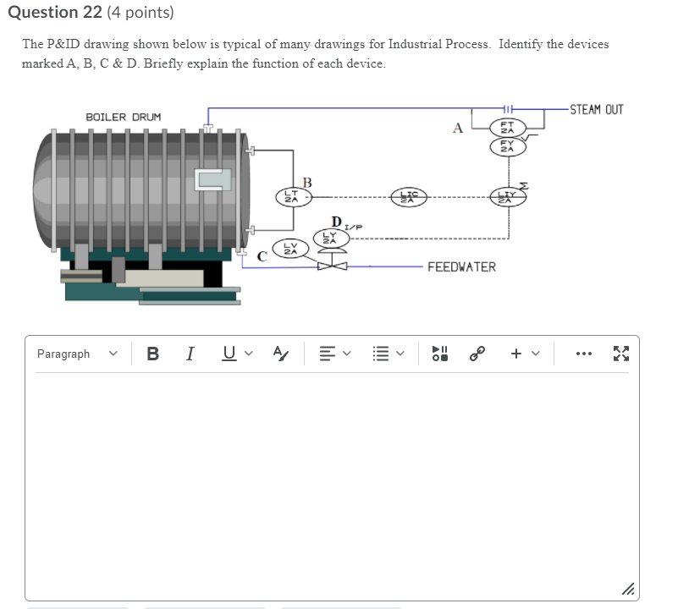Toggle italic formatting

click(x=190, y=353)
